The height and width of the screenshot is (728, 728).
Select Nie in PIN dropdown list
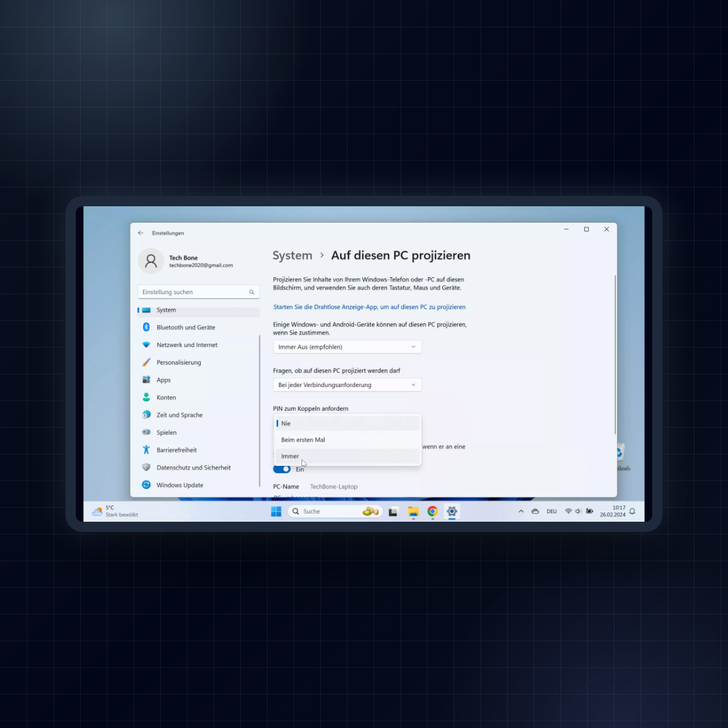tap(347, 423)
